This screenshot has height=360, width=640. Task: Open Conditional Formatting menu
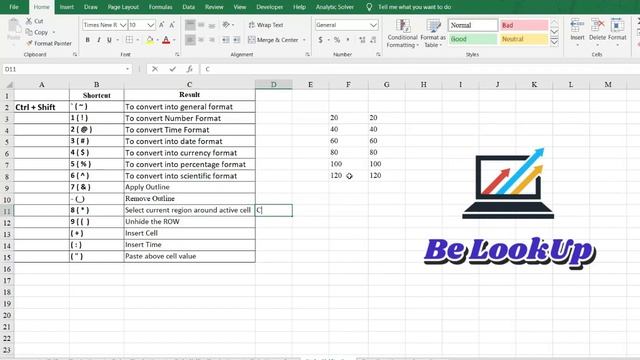pyautogui.click(x=402, y=33)
